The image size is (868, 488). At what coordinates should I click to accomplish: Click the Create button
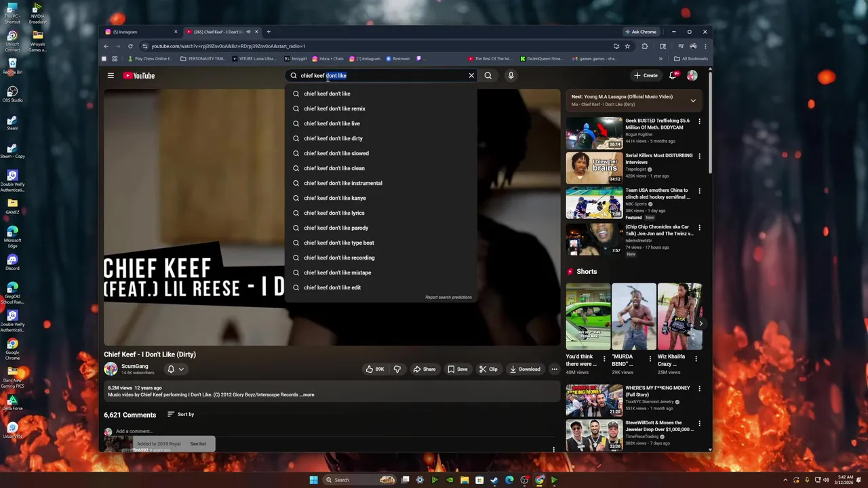pyautogui.click(x=646, y=75)
